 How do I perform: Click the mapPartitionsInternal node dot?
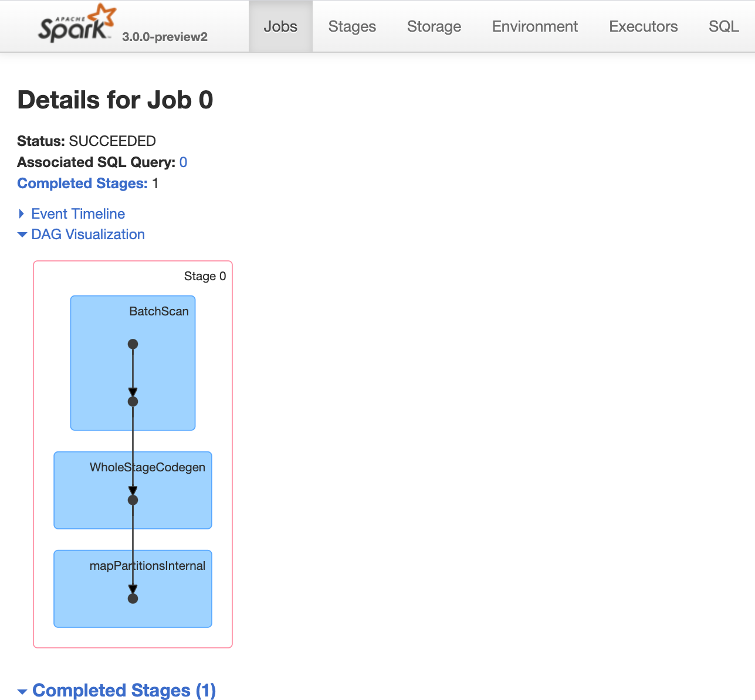[133, 599]
